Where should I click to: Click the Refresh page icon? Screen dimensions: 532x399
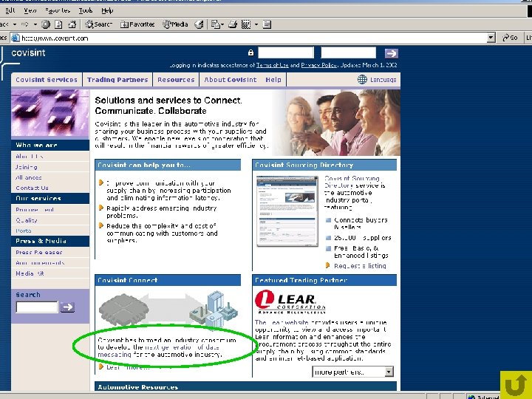58,24
